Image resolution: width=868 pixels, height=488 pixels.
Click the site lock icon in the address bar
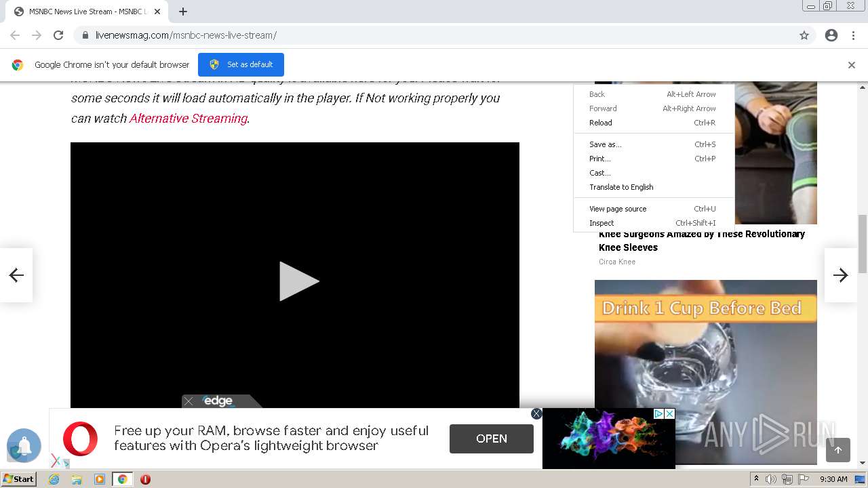[x=85, y=35]
